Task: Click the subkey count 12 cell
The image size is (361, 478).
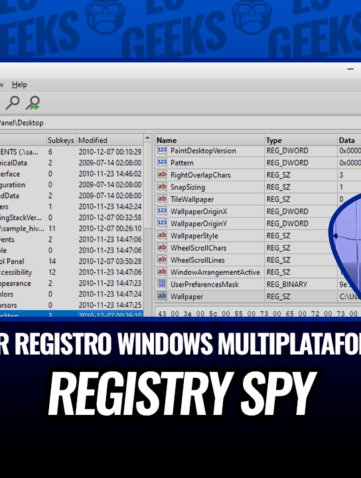Action: pos(52,272)
